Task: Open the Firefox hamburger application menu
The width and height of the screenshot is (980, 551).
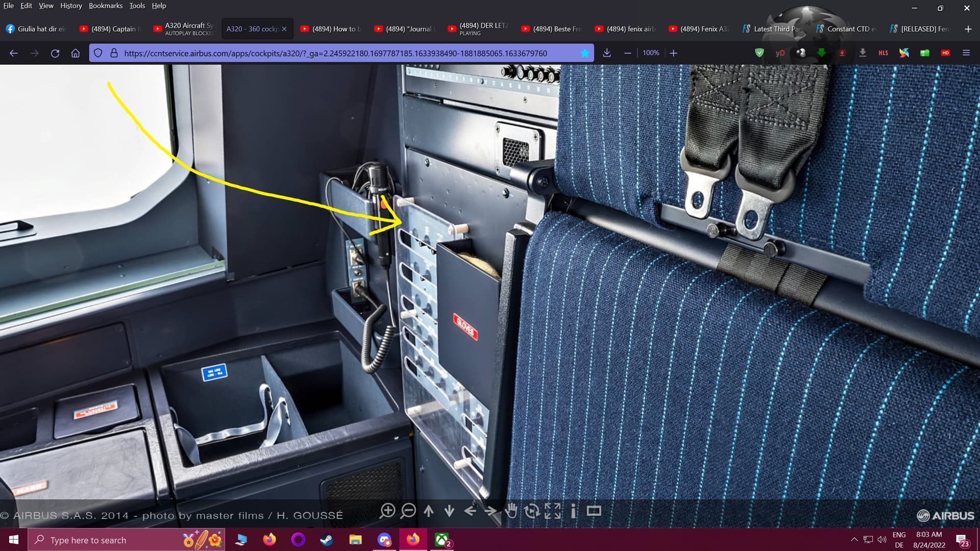Action: point(966,53)
